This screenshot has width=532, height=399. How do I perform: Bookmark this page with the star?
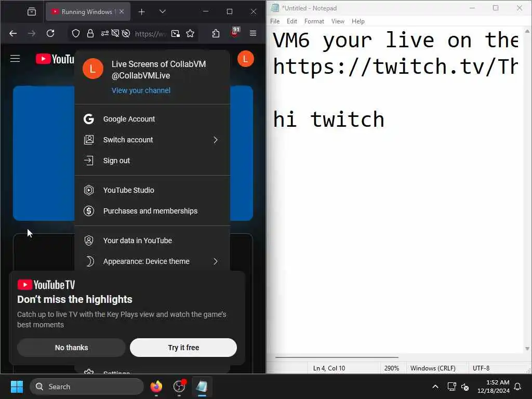pyautogui.click(x=190, y=34)
